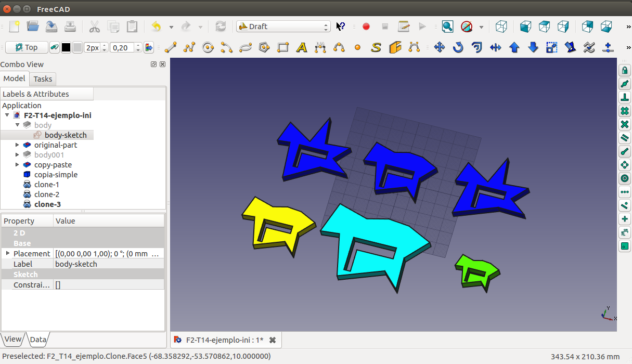
Task: Click the Rotate tool icon
Action: pyautogui.click(x=458, y=48)
